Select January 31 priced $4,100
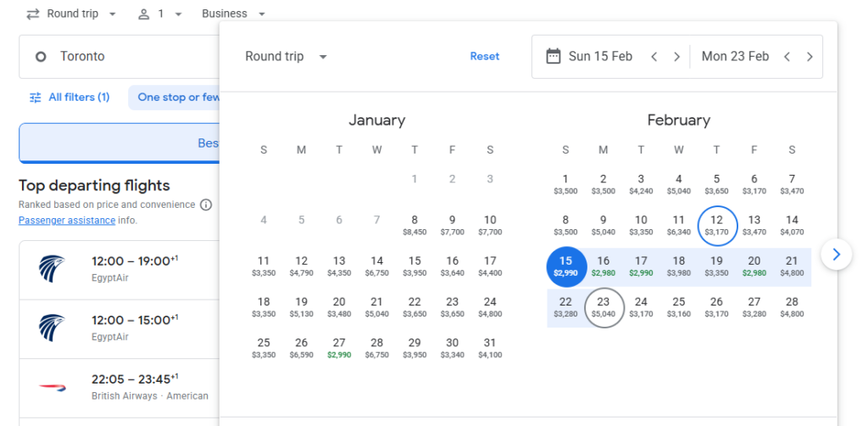Screen dimensions: 868x426 [x=490, y=348]
